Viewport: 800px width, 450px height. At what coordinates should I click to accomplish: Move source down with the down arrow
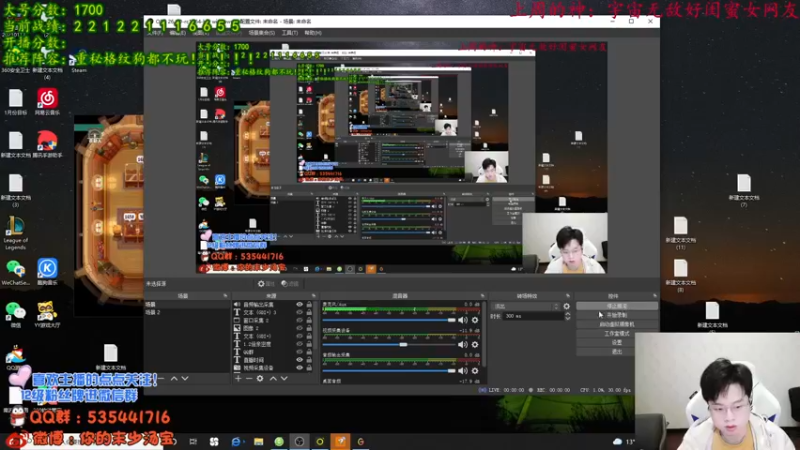click(x=284, y=379)
